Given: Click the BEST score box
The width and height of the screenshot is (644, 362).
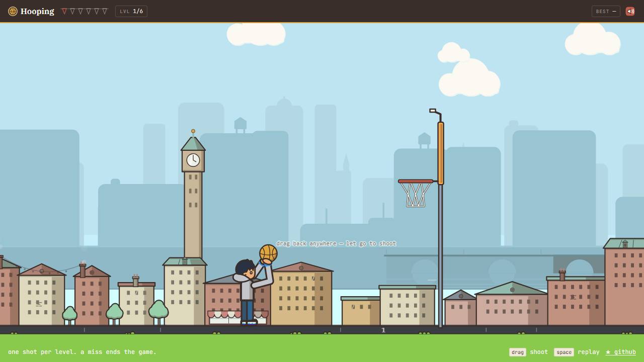Looking at the screenshot, I should point(606,11).
